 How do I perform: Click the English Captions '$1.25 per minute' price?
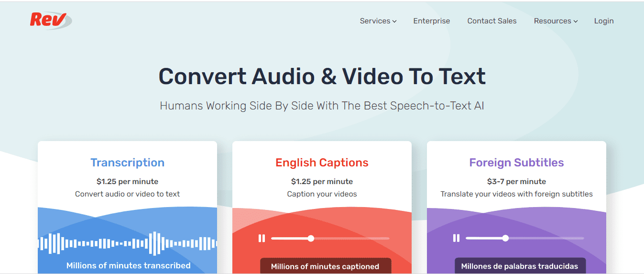(x=322, y=182)
